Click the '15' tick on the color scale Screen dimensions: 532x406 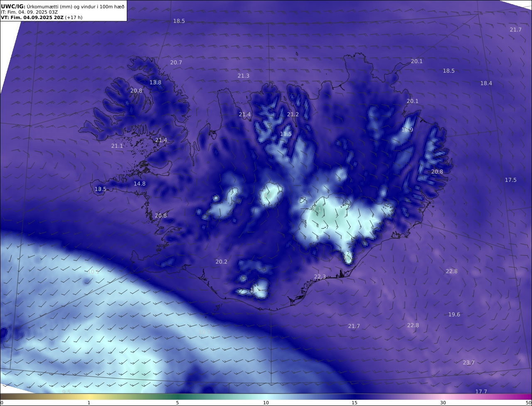point(355,403)
